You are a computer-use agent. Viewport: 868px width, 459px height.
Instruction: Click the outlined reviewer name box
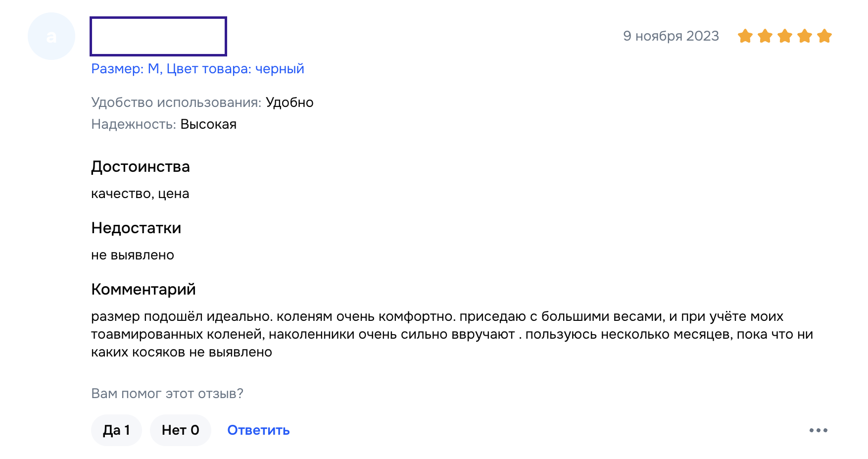click(x=158, y=36)
